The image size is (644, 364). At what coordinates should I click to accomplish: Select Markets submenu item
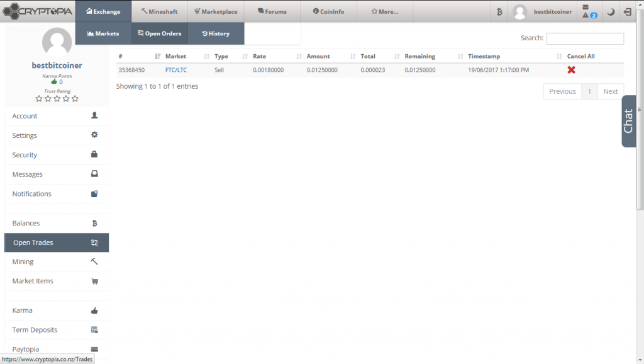[103, 33]
